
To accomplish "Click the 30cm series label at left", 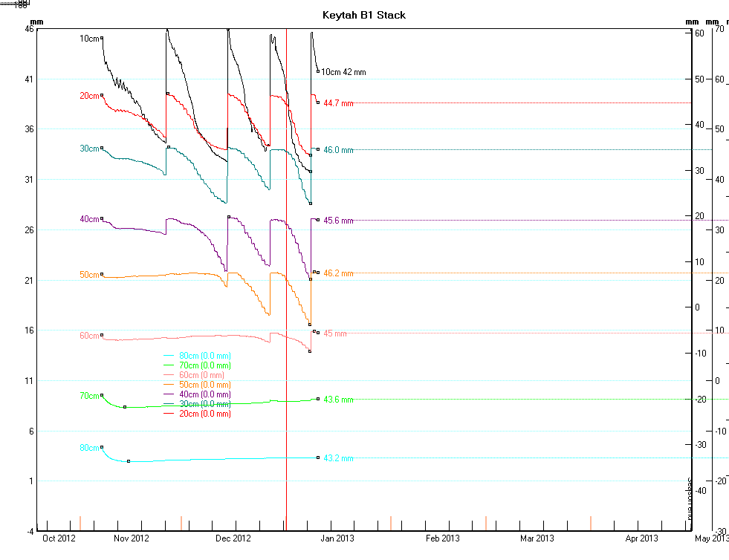I will 89,149.
